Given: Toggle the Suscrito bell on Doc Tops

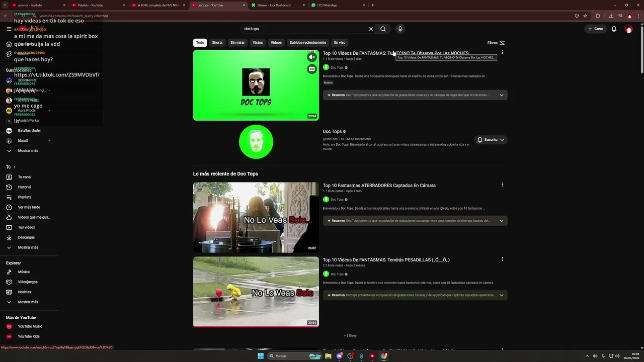Looking at the screenshot, I should pos(480,140).
